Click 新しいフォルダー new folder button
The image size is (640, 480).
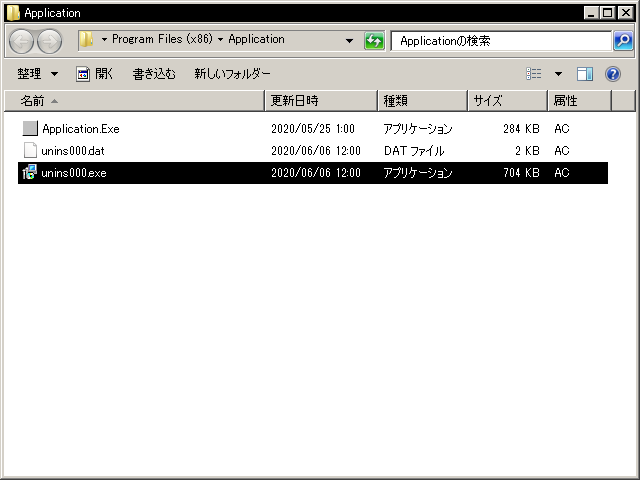pos(232,74)
